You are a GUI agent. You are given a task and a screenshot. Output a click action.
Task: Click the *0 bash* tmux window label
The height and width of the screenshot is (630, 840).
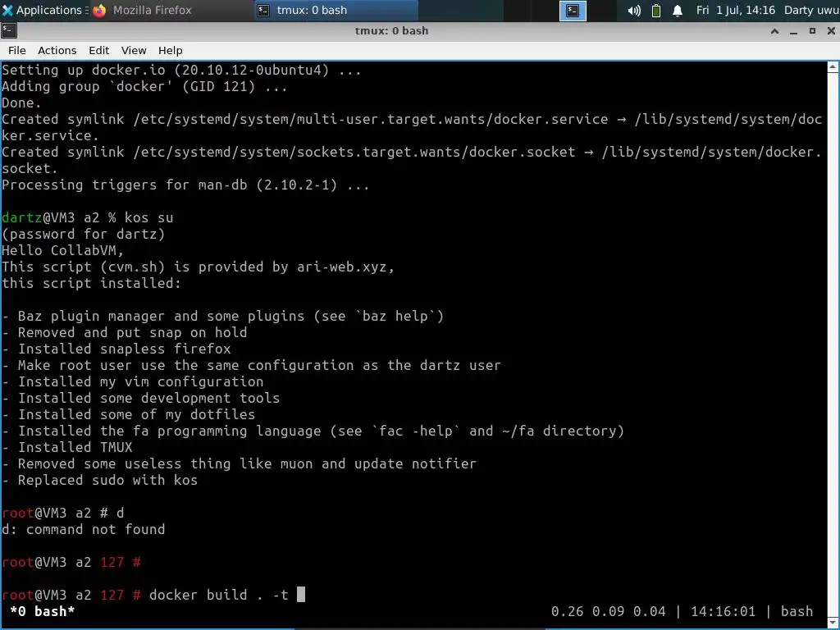click(x=43, y=611)
